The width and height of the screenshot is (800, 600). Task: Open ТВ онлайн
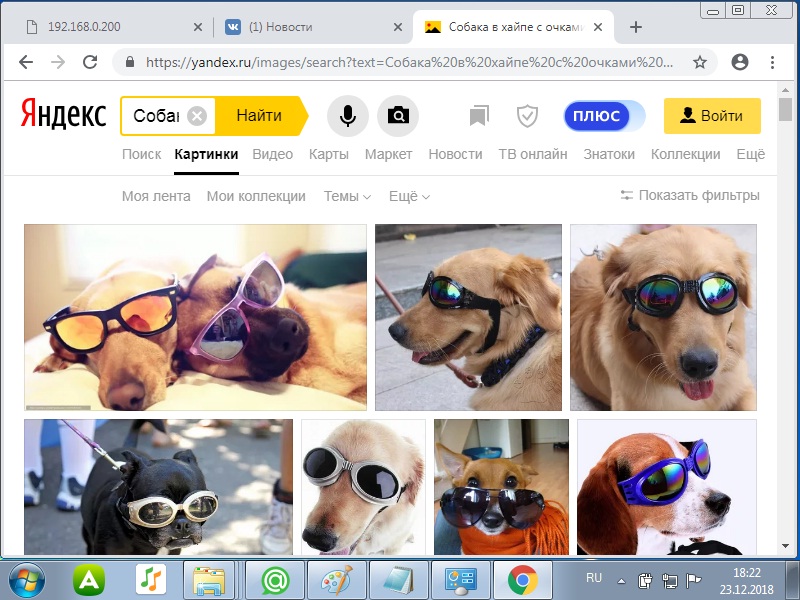point(533,154)
